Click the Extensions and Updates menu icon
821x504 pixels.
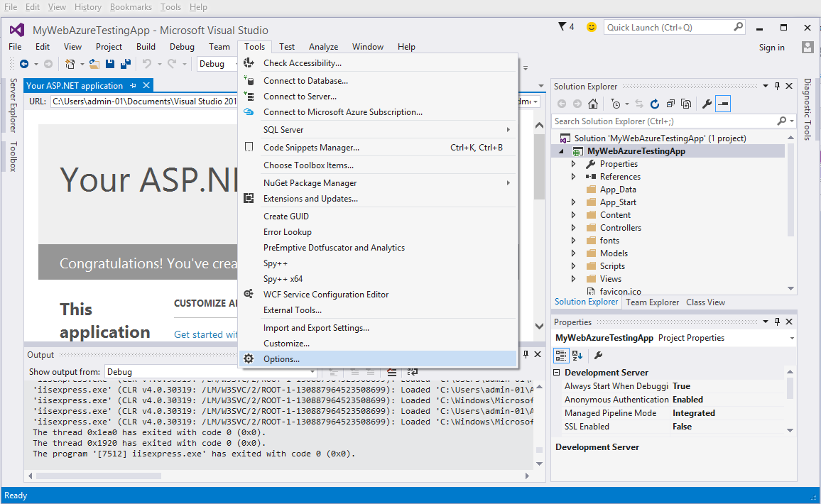[249, 198]
